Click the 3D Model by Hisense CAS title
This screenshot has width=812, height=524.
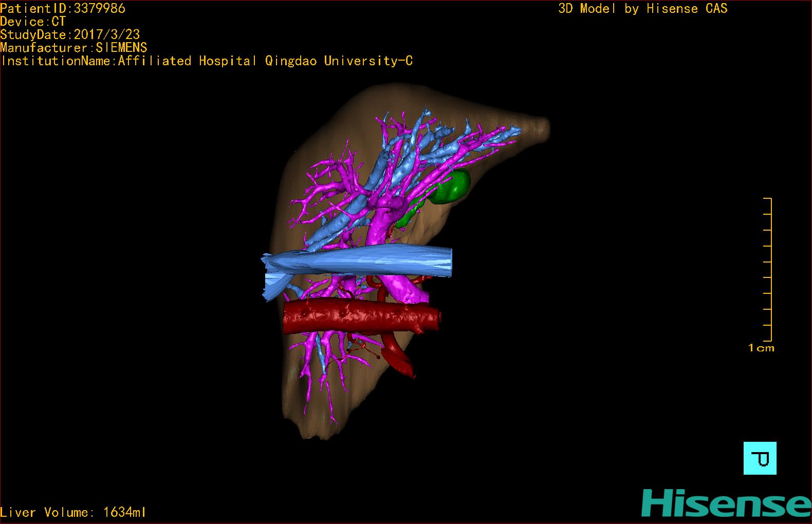pos(643,9)
